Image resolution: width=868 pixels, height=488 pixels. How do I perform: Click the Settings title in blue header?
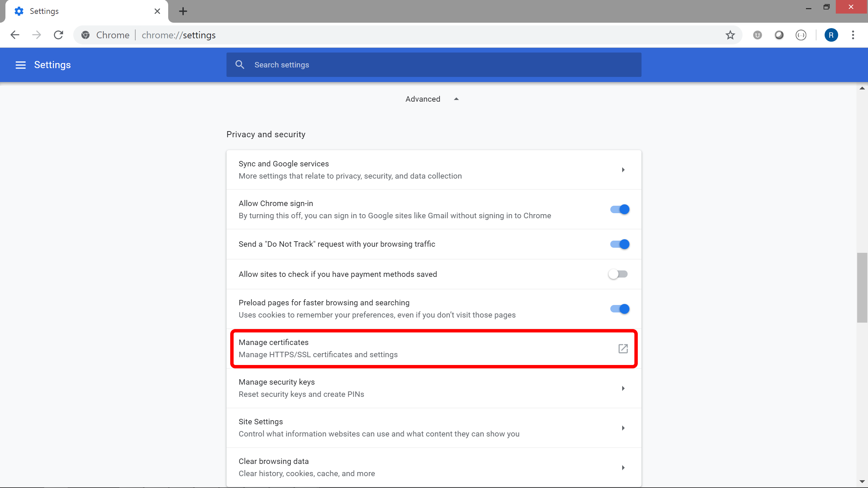[52, 65]
